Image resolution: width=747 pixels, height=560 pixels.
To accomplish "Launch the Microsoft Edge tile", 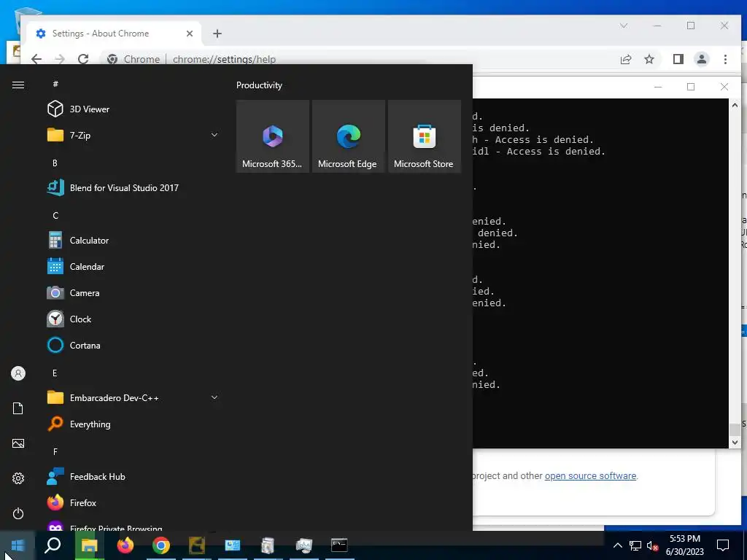I will click(348, 136).
